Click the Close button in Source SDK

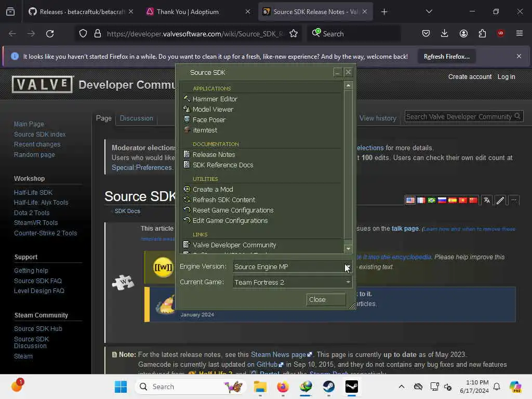click(x=326, y=300)
